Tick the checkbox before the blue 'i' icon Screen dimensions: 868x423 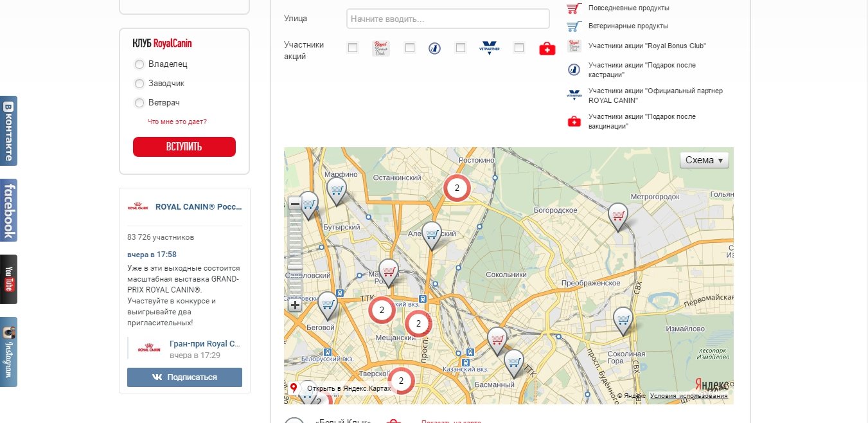(x=410, y=48)
